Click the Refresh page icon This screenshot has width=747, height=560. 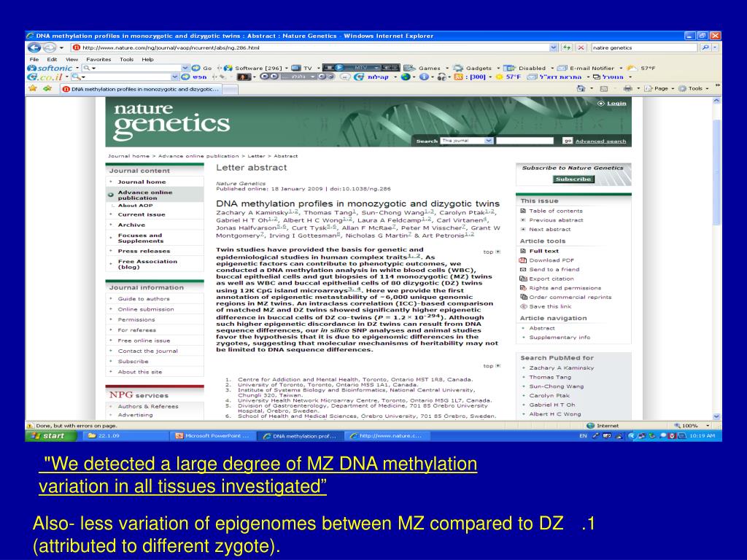click(x=566, y=47)
